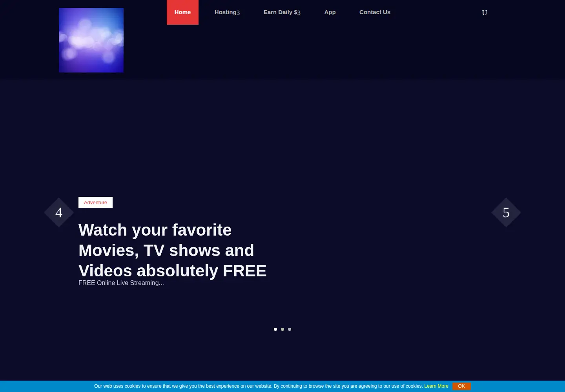The width and height of the screenshot is (565, 392).
Task: Select the third slider pagination dot
Action: coord(290,329)
